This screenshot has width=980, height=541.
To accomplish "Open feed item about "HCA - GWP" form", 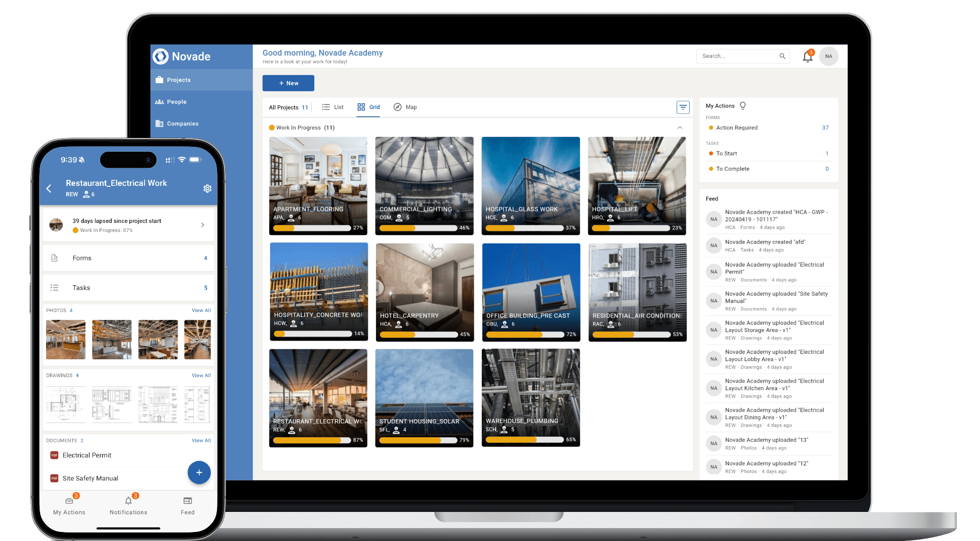I will [x=768, y=219].
